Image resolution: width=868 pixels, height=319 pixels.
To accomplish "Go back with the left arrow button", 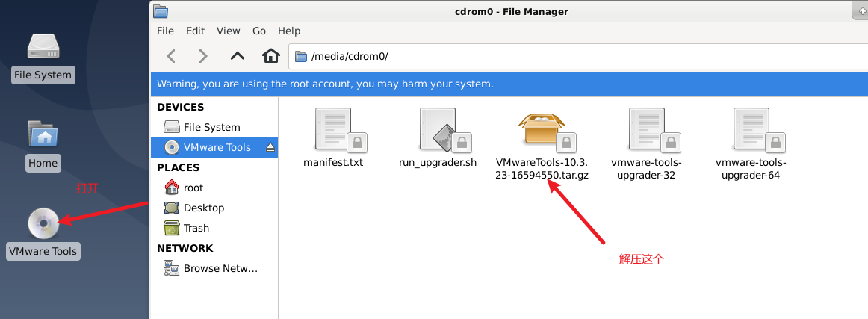I will [171, 56].
